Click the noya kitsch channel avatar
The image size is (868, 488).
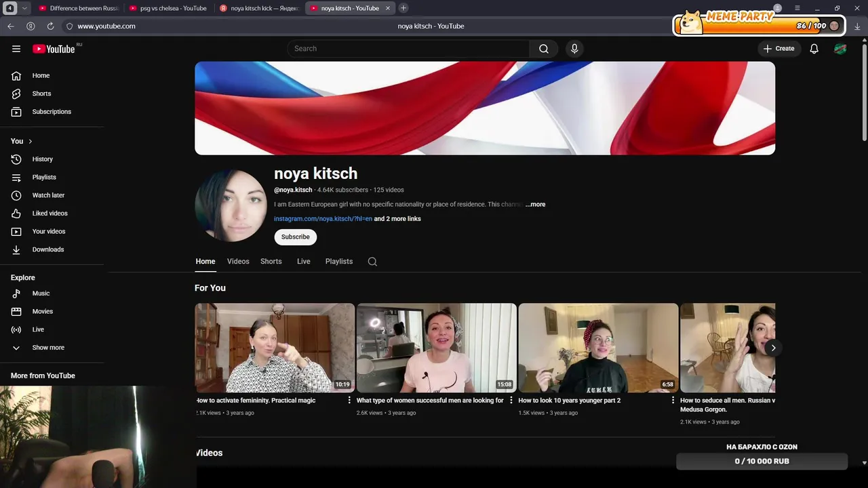[231, 205]
